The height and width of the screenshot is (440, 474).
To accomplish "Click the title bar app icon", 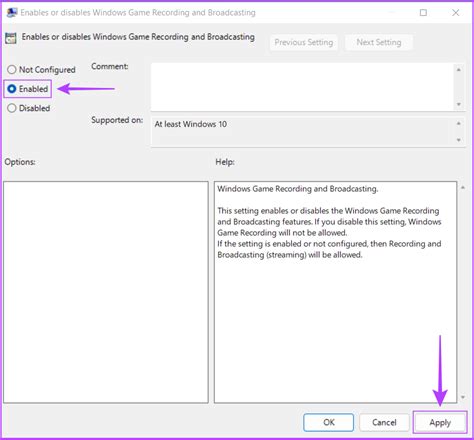I will tap(12, 13).
